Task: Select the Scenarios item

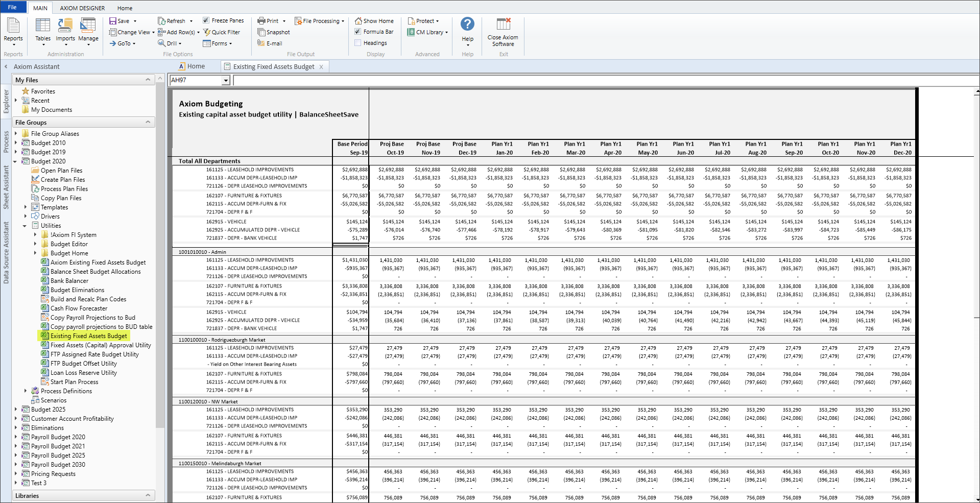Action: 49,400
